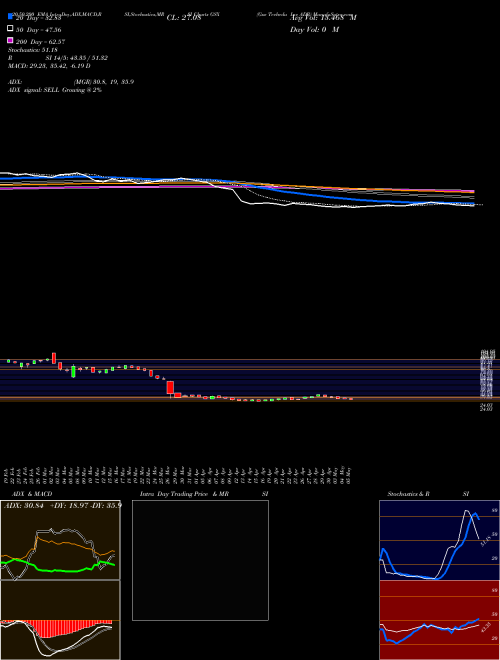Select the '200 Day = 62.57' legend text
Viewport: 500px width, 660px height.
click(41, 42)
